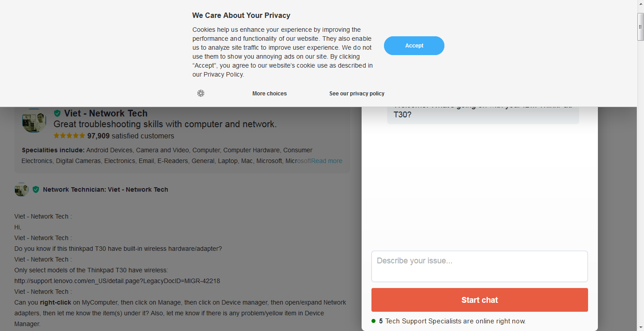
Task: Click the support.lenovo.com URL in the conversation
Action: 117,281
